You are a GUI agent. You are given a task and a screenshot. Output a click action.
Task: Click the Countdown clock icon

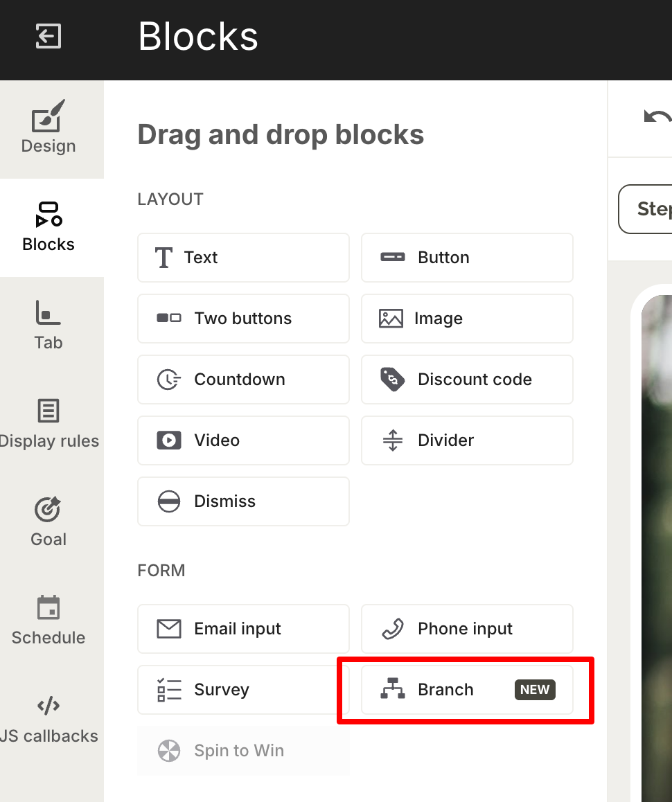(x=169, y=380)
